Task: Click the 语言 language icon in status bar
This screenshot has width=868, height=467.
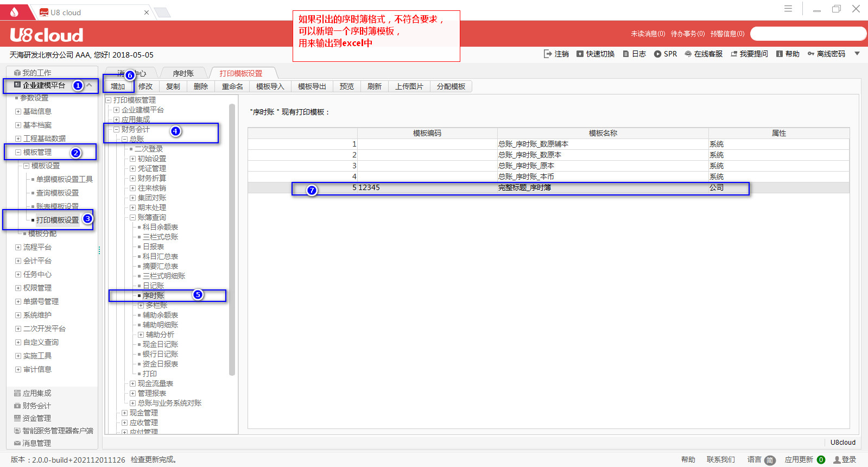Action: (x=770, y=460)
